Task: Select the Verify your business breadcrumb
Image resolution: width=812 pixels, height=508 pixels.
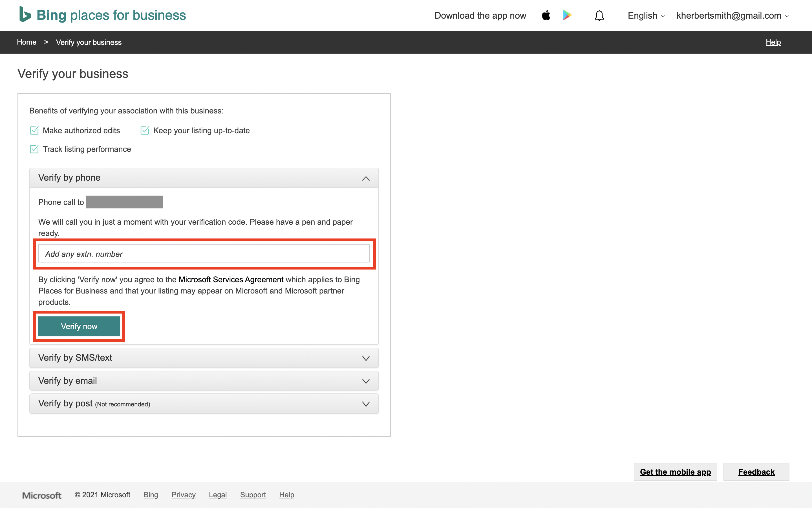Action: click(89, 42)
